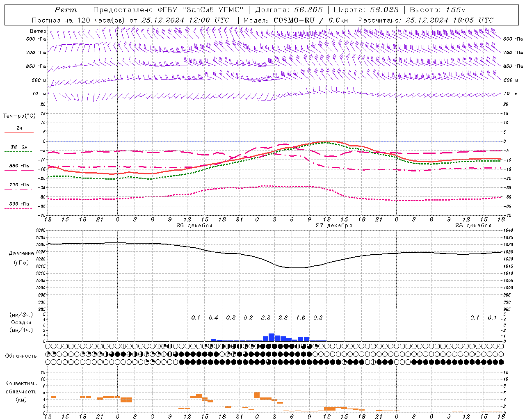The image size is (525, 420).
Task: Click the "27 декабря" date marker
Action: (x=334, y=226)
